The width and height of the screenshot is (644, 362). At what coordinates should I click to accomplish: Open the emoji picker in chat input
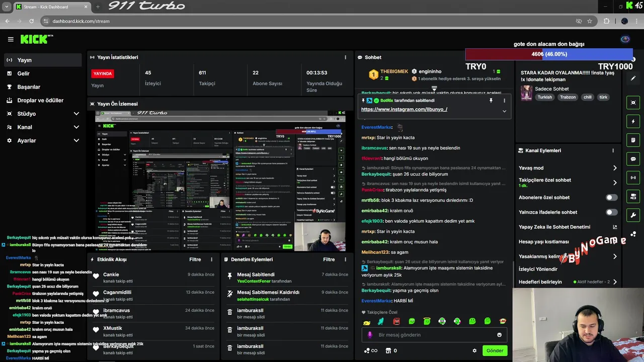tap(499, 335)
